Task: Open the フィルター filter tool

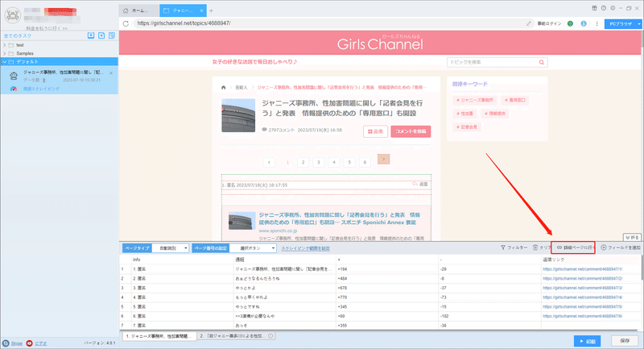Action: pyautogui.click(x=514, y=247)
